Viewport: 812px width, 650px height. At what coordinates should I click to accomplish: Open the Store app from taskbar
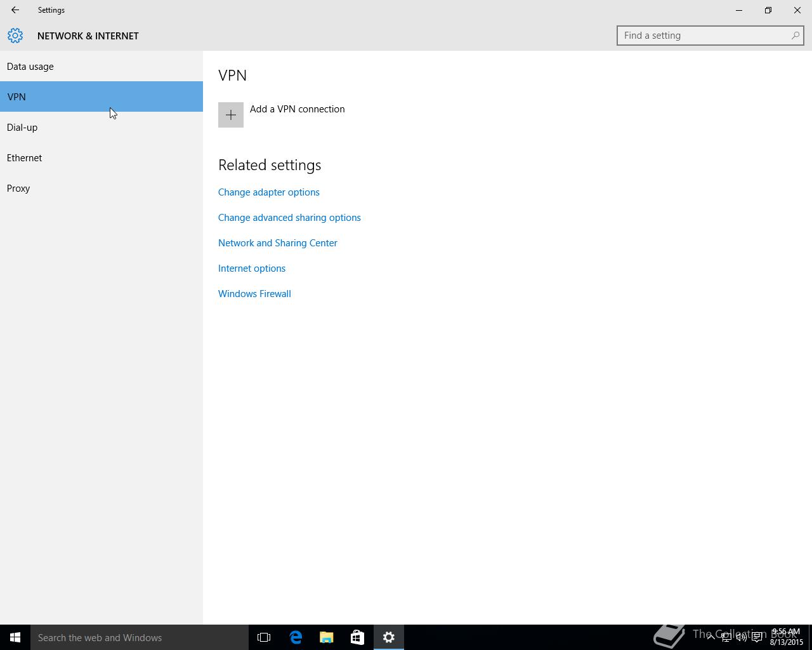[x=357, y=637]
